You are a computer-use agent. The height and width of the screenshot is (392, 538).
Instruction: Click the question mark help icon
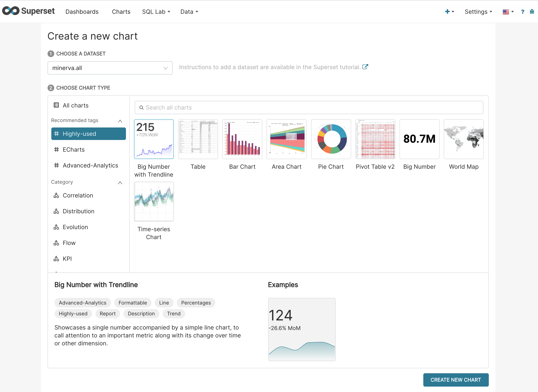522,12
